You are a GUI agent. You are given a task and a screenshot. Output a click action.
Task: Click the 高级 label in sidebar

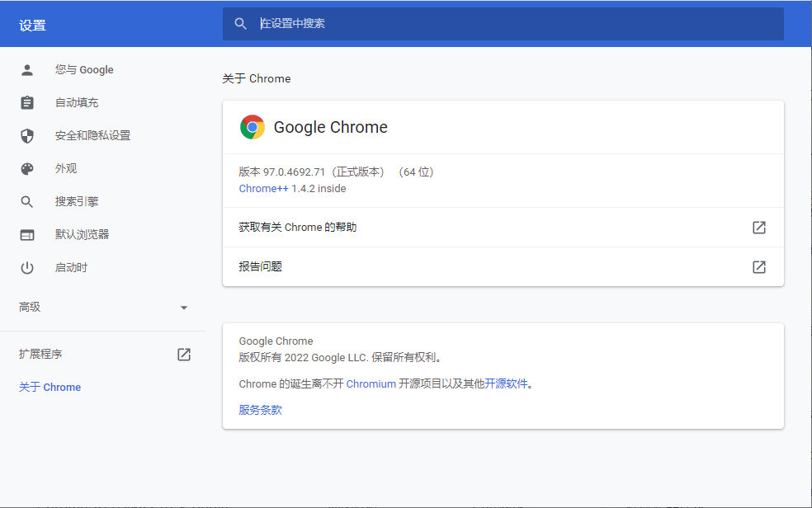tap(30, 308)
